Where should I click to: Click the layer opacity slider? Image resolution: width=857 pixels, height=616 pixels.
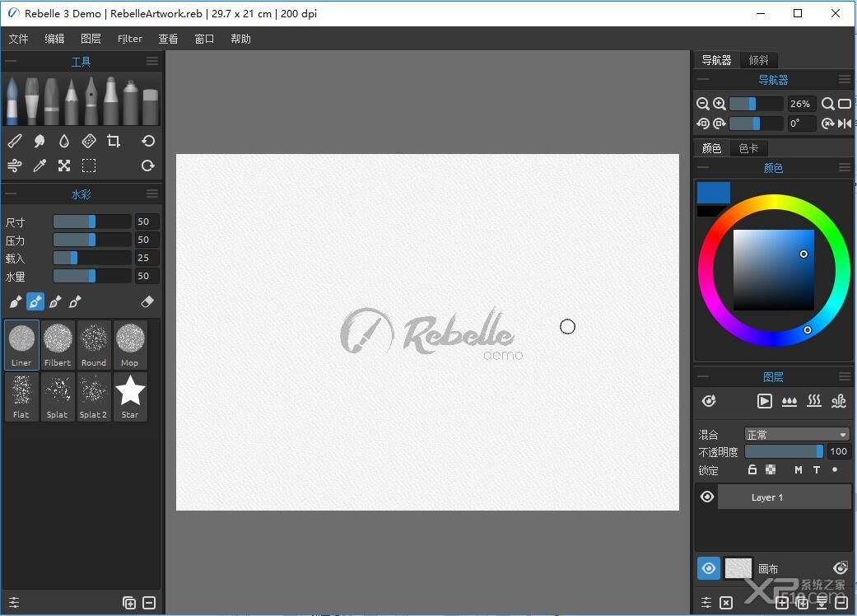784,451
